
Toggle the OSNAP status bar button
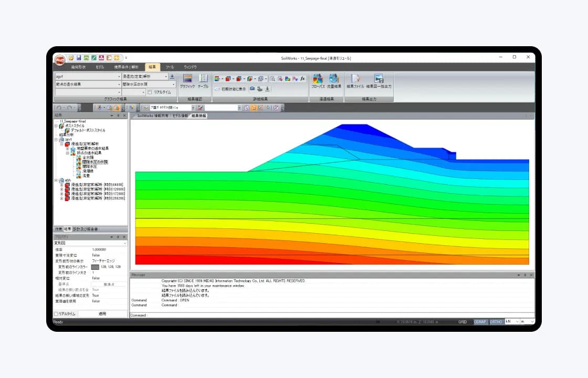[x=480, y=322]
